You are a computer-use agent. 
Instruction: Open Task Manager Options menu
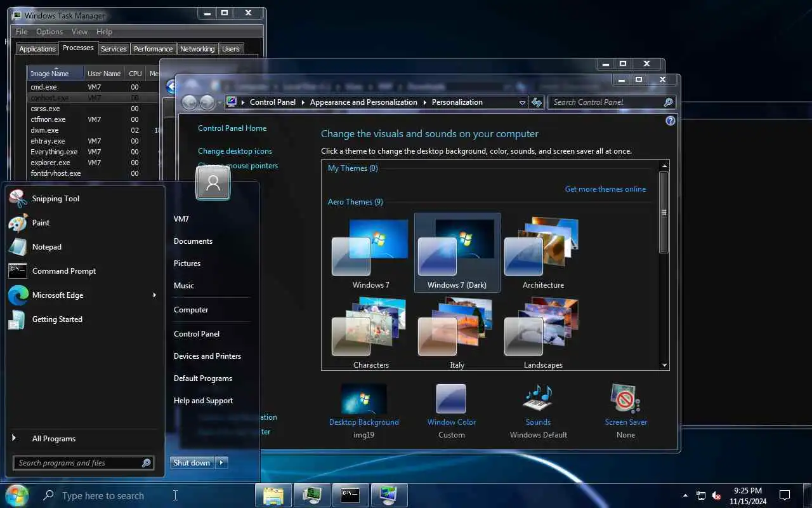pyautogui.click(x=49, y=32)
